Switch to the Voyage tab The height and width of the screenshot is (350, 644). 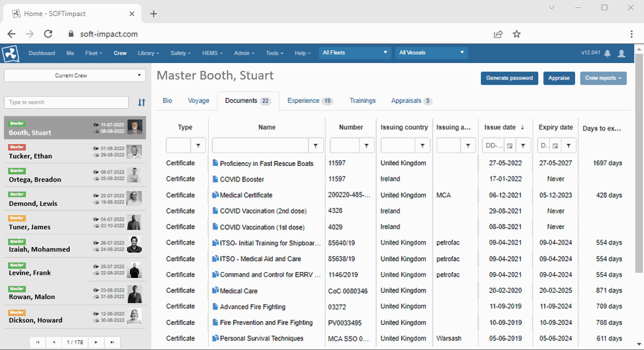(198, 100)
